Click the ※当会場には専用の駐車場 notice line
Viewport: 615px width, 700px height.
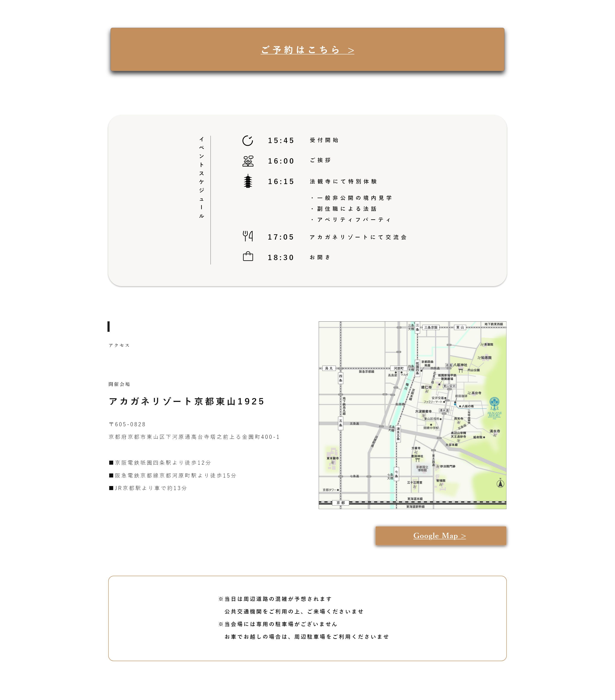[x=278, y=624]
